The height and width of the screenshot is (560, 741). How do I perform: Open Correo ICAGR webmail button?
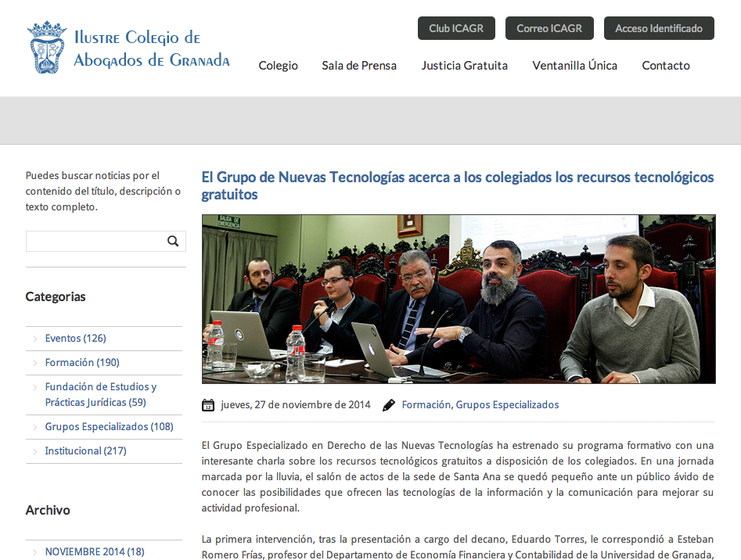coord(549,28)
